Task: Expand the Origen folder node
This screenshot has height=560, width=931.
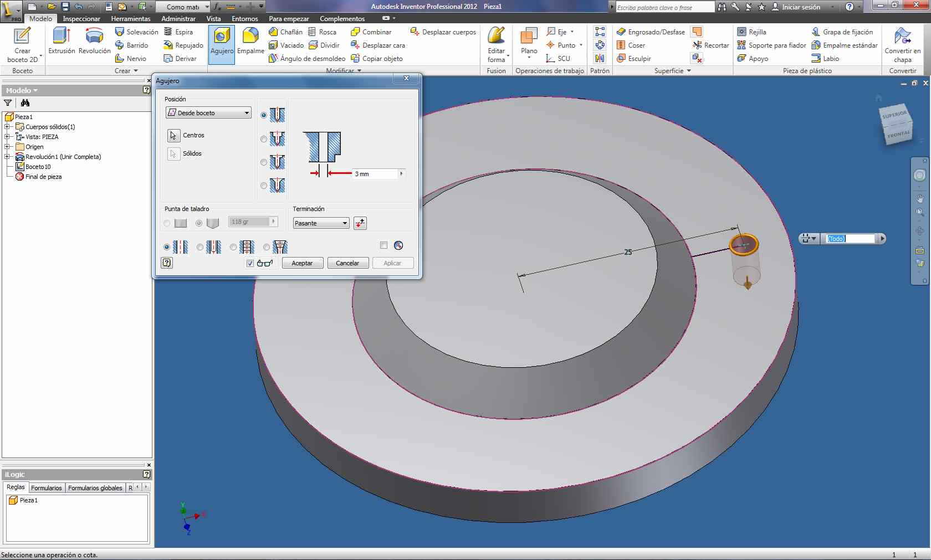Action: 7,147
